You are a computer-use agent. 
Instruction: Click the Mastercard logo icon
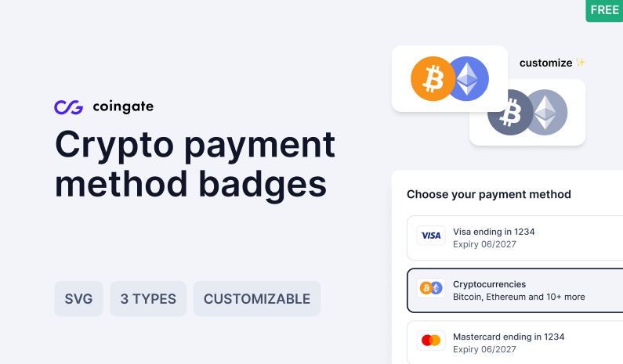point(431,341)
